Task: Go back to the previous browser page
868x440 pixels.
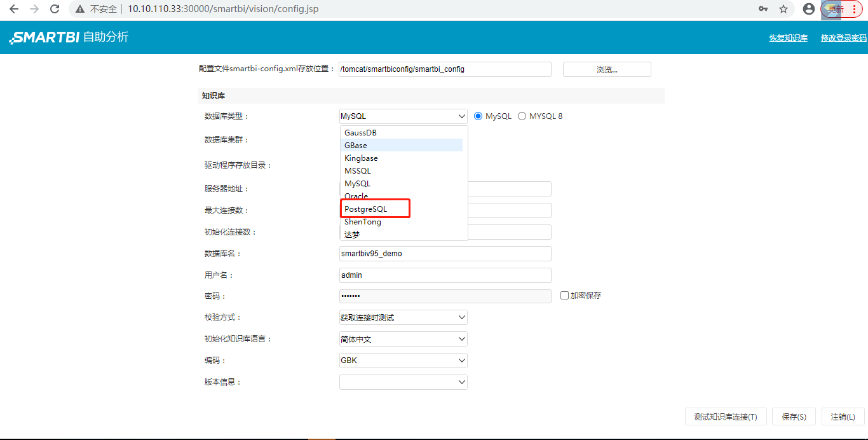Action: (x=14, y=9)
